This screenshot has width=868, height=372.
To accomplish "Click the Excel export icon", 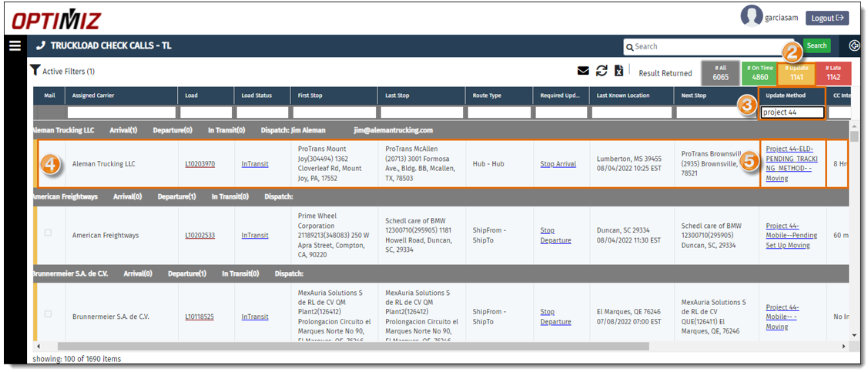I will [619, 71].
